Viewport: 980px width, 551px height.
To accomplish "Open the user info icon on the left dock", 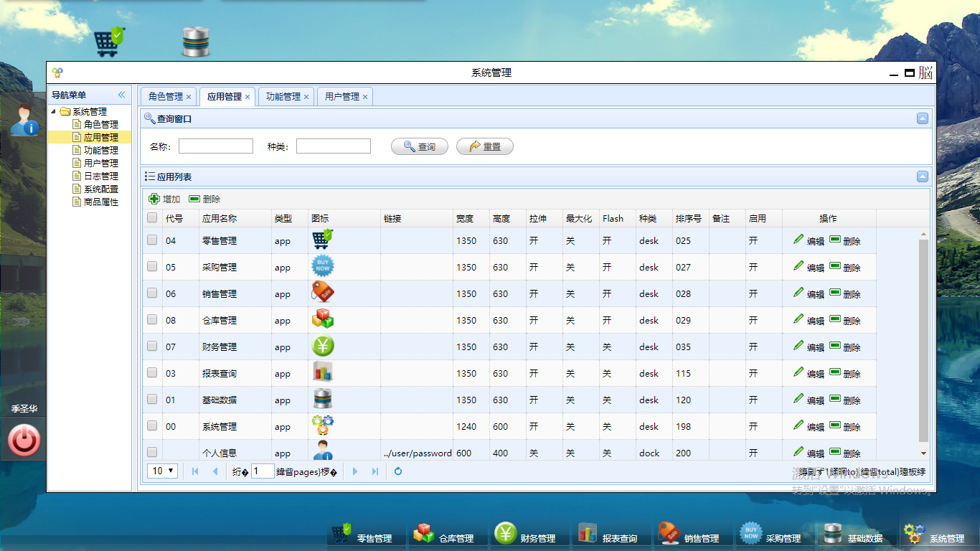I will (24, 120).
